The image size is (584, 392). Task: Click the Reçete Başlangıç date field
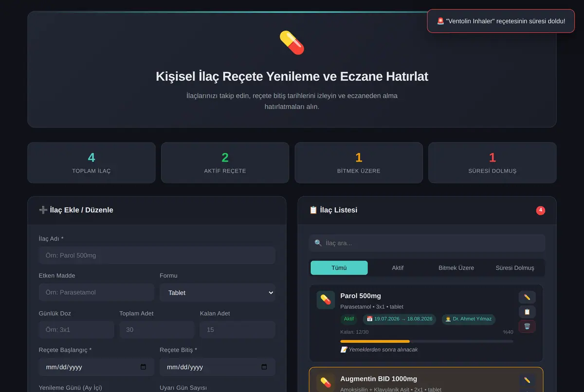coord(96,367)
